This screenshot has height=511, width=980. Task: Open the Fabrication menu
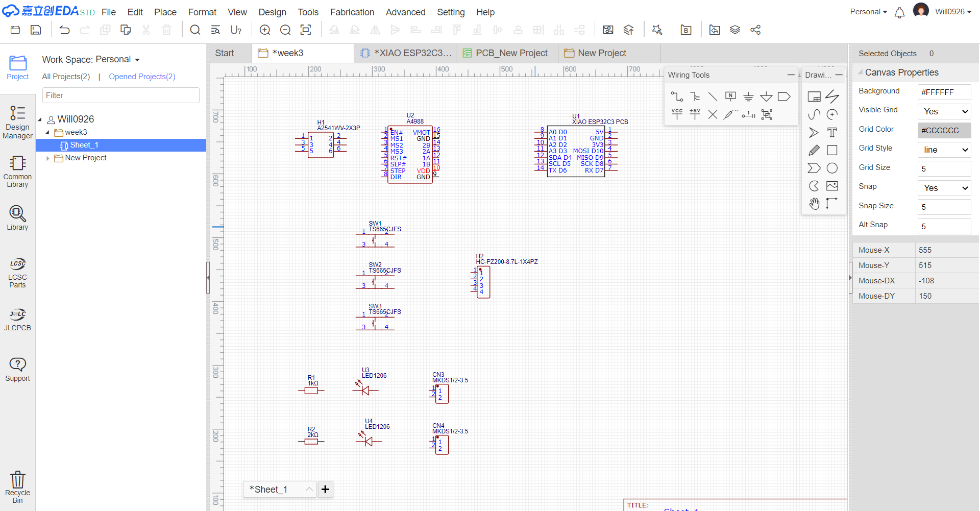pos(352,12)
